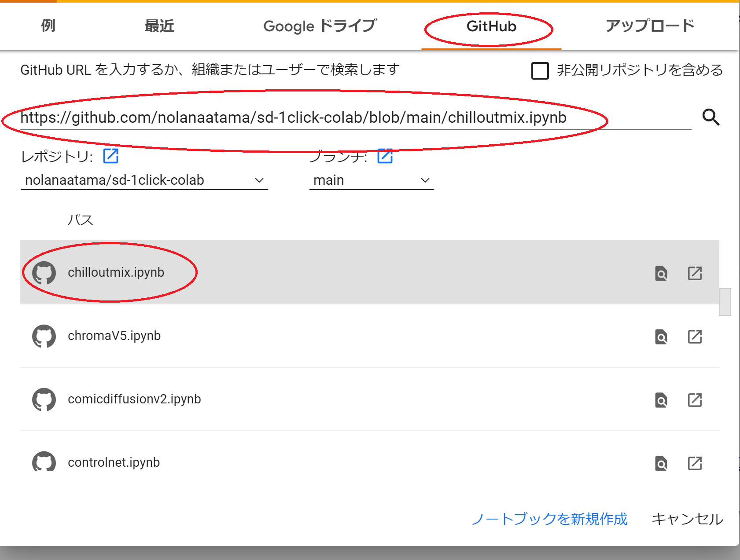Click the GitHub URL input field
The width and height of the screenshot is (740, 560).
(x=356, y=118)
